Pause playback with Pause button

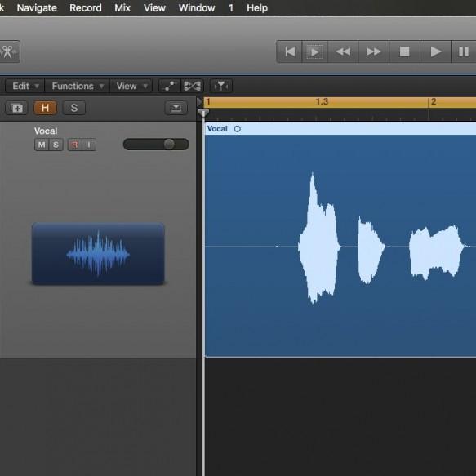click(x=463, y=51)
